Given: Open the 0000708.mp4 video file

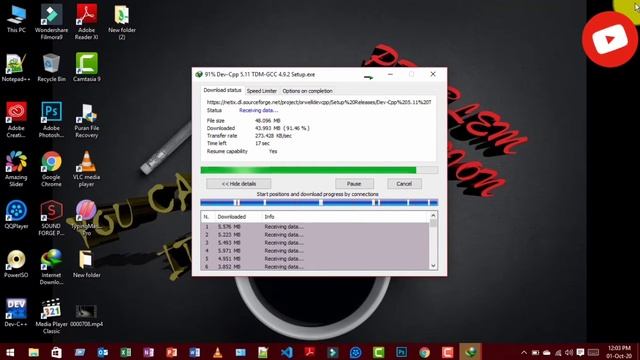Looking at the screenshot, I should [87, 315].
